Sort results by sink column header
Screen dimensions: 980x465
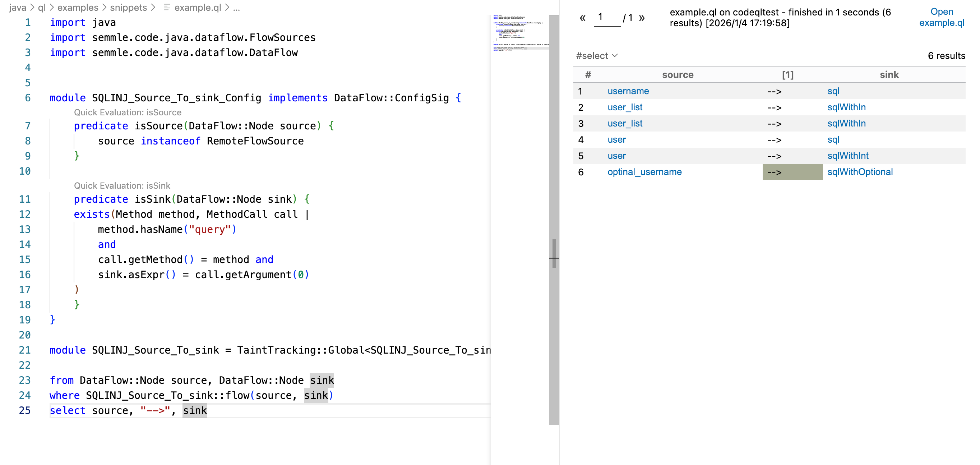click(x=889, y=75)
